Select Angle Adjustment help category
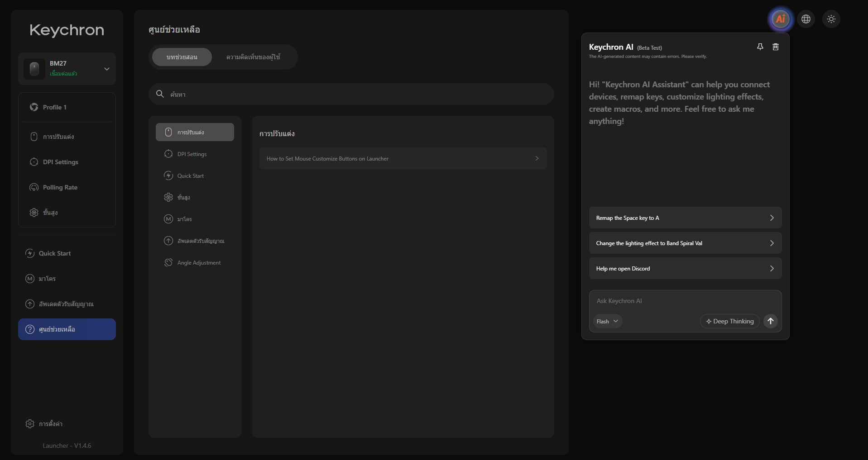 coord(195,262)
